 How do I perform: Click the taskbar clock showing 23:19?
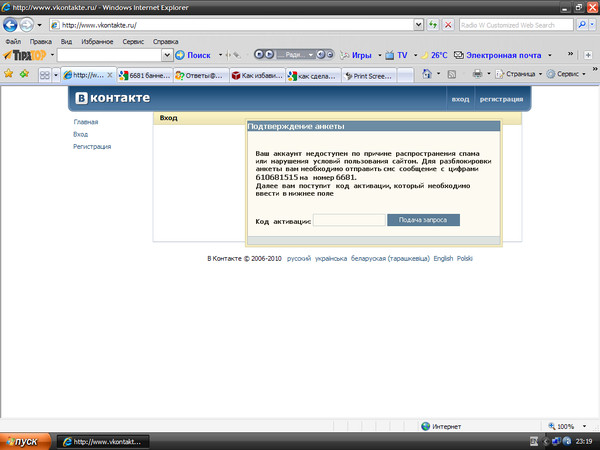[x=584, y=441]
